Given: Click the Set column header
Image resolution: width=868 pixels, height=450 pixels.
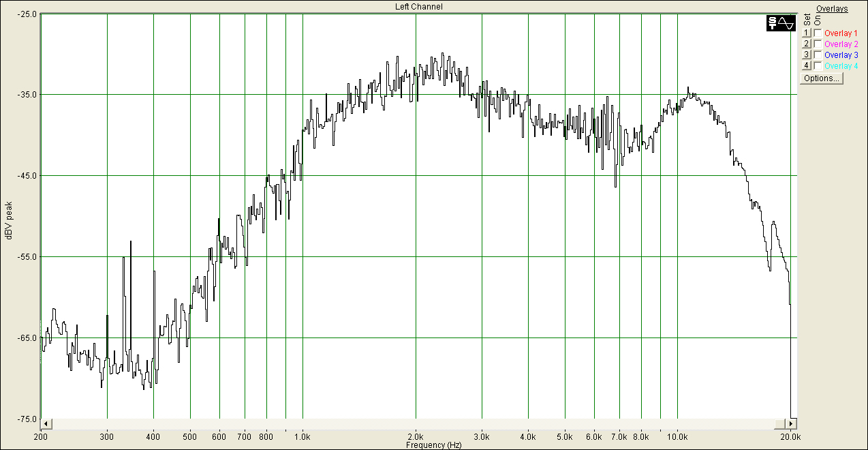Looking at the screenshot, I should (x=807, y=20).
